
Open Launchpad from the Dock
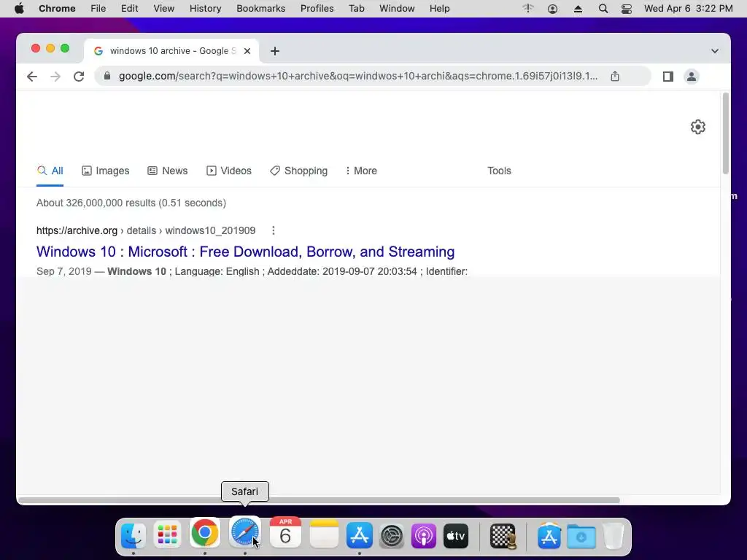[x=167, y=535]
